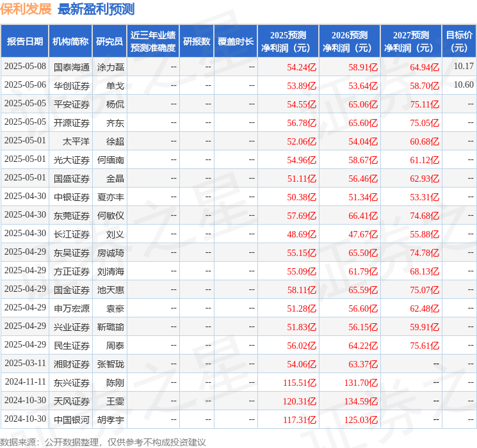Image resolution: width=477 pixels, height=448 pixels.
Task: Select the 2026预测净利润 column header
Action: (x=350, y=41)
